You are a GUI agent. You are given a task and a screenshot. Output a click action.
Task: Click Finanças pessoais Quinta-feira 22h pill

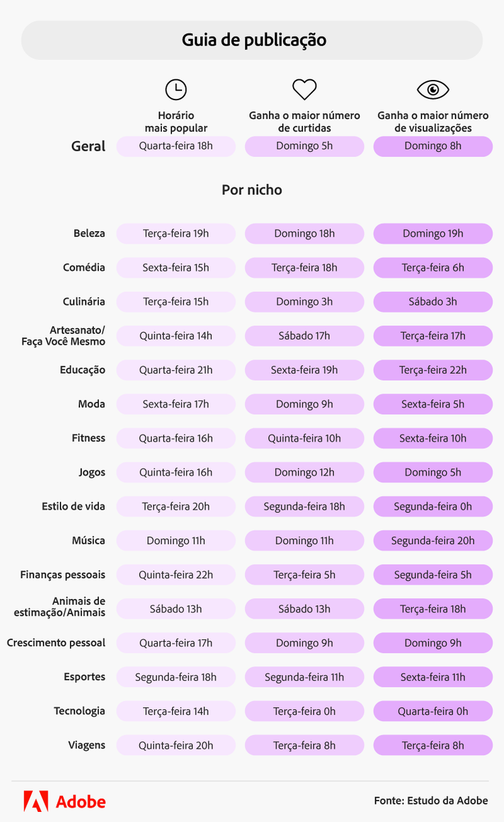point(176,575)
